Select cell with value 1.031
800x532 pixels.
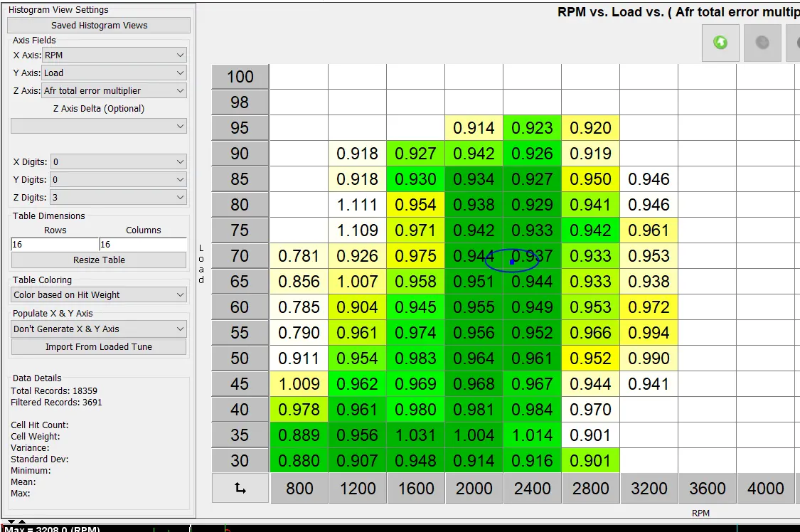click(x=415, y=435)
